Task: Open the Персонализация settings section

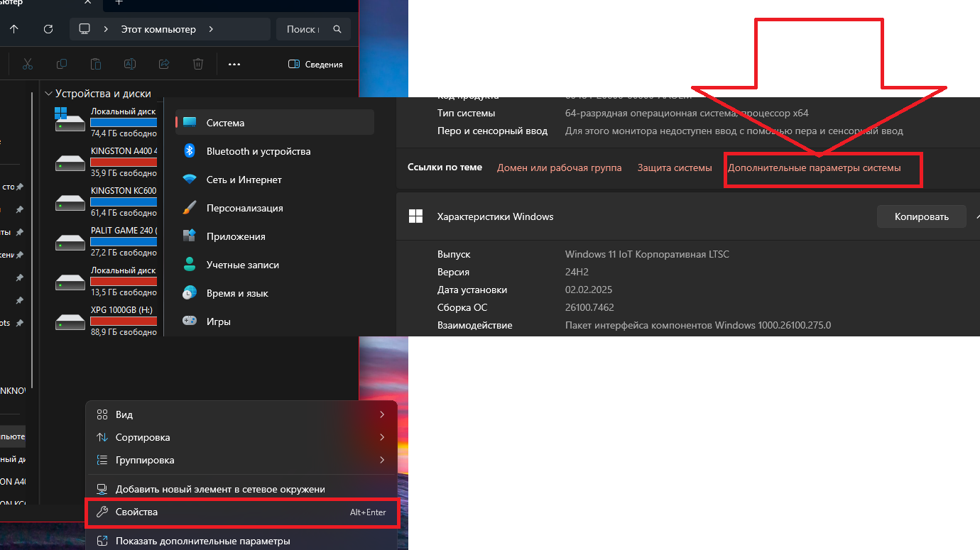Action: [275, 208]
